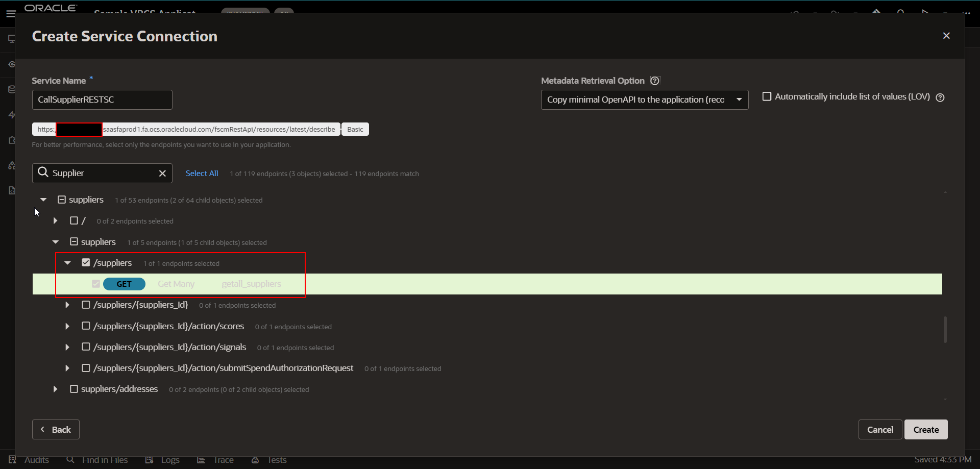Screen dimensions: 980x469
Task: Expand the submitSpendAuthorizationRequest node
Action: coord(67,368)
